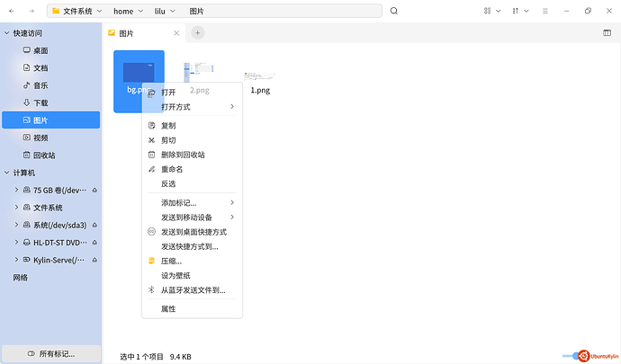Select the HL-DT-ST DVD drive
The height and width of the screenshot is (364, 621).
click(50, 242)
